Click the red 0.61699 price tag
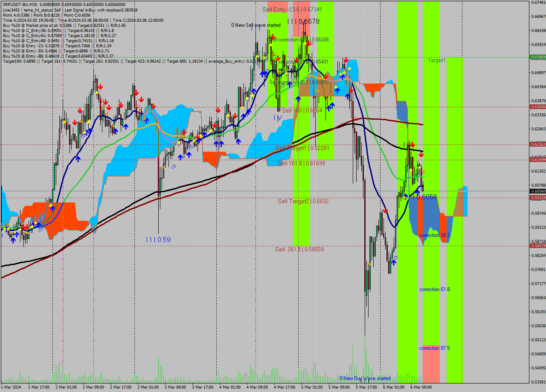This screenshot has height=392, width=546. tap(537, 159)
